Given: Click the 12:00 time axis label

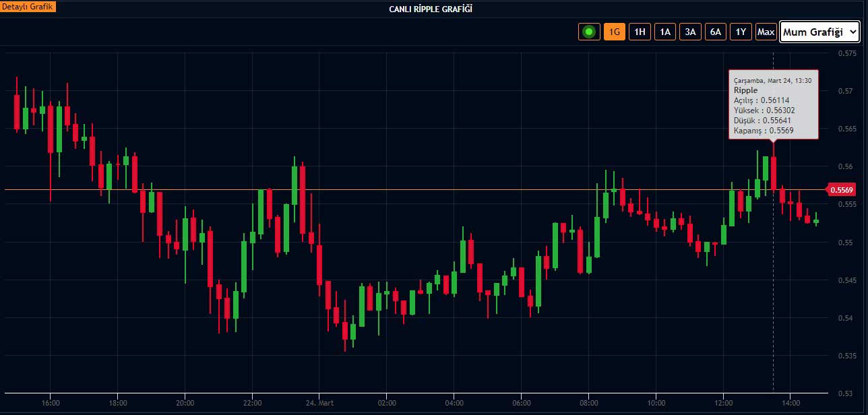Looking at the screenshot, I should point(724,403).
